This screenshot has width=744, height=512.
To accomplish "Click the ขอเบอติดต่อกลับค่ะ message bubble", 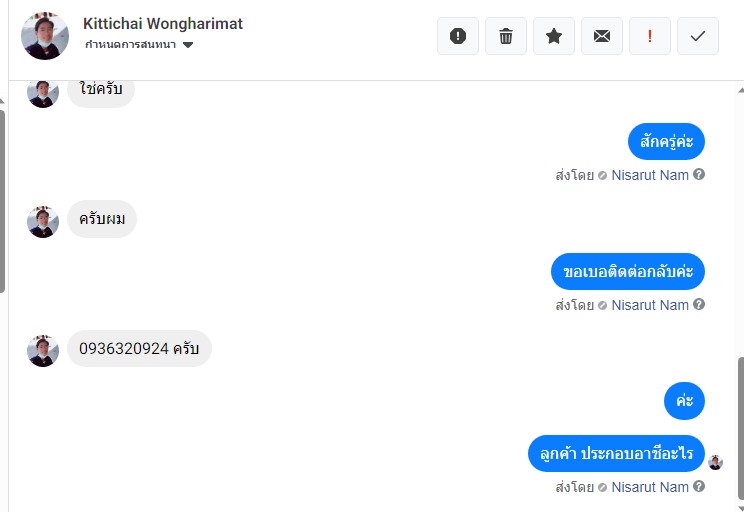I will point(628,271).
